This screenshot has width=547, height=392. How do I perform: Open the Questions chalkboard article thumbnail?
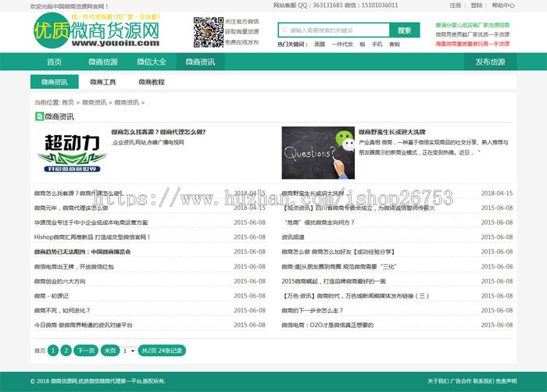(x=317, y=154)
